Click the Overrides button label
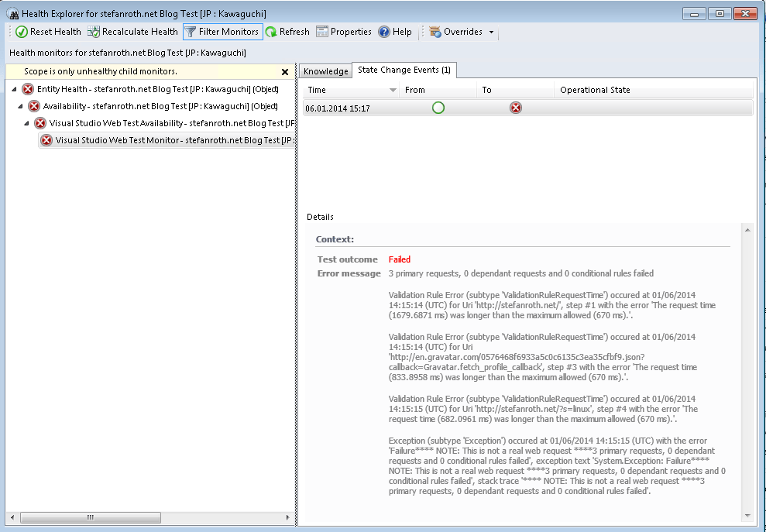Viewport: 766px width, 532px height. (462, 32)
